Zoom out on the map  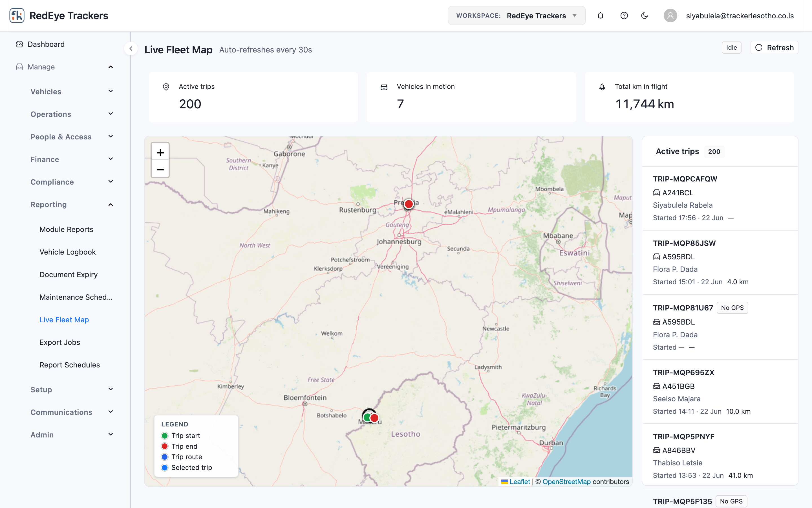pyautogui.click(x=160, y=169)
